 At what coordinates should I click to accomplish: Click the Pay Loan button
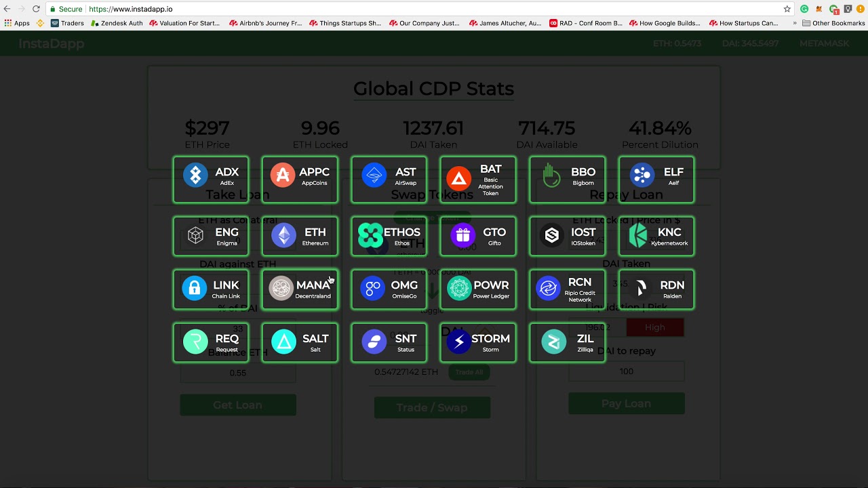point(627,403)
